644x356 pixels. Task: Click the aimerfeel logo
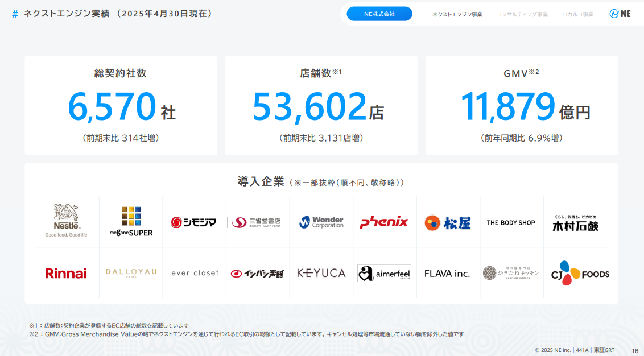384,274
